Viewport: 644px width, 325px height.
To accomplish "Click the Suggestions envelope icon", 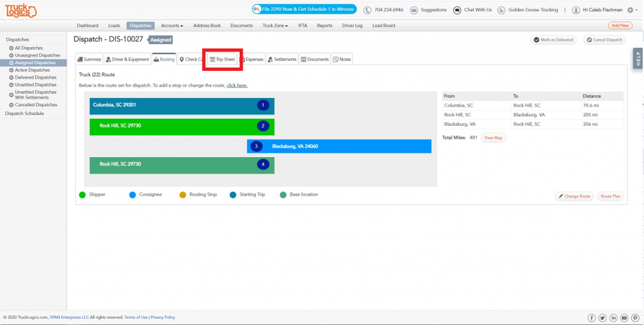I will pyautogui.click(x=414, y=10).
